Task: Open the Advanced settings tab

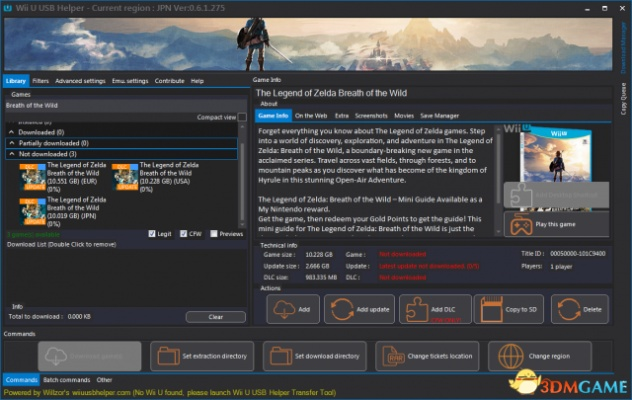Action: click(80, 81)
